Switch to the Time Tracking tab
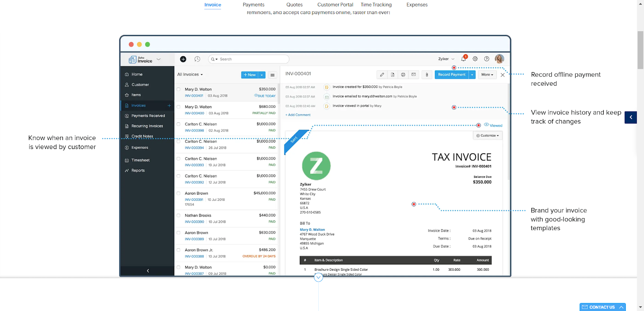 tap(376, 5)
